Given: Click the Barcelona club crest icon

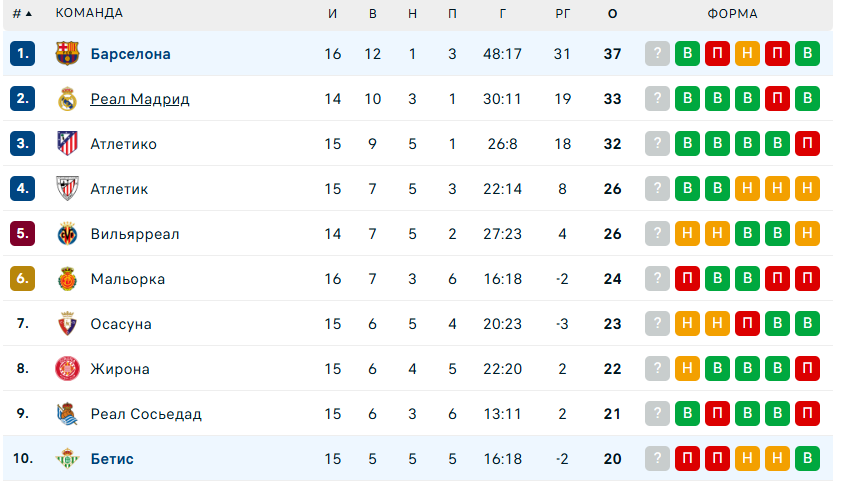Looking at the screenshot, I should pyautogui.click(x=67, y=54).
